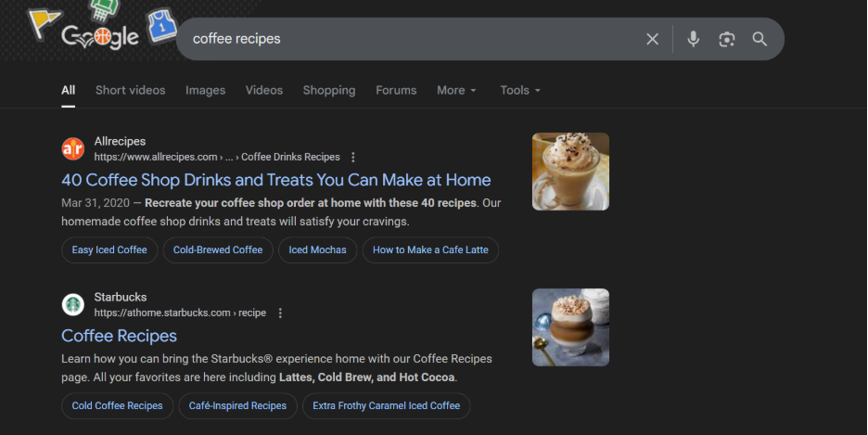This screenshot has width=868, height=435.
Task: Click the athome.starbucks.com URL breadcrumb
Action: tap(180, 313)
